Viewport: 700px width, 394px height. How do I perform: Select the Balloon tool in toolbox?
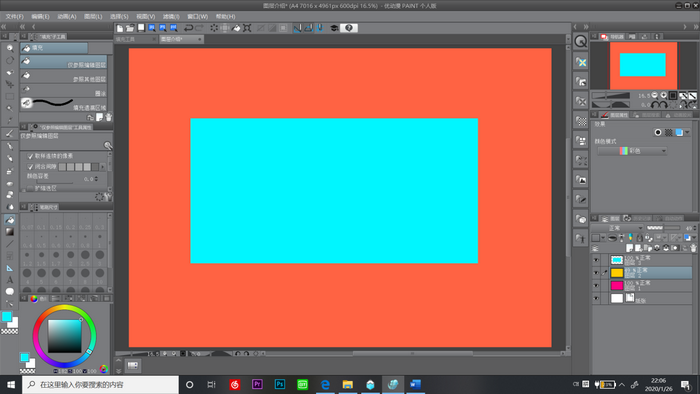[x=9, y=291]
